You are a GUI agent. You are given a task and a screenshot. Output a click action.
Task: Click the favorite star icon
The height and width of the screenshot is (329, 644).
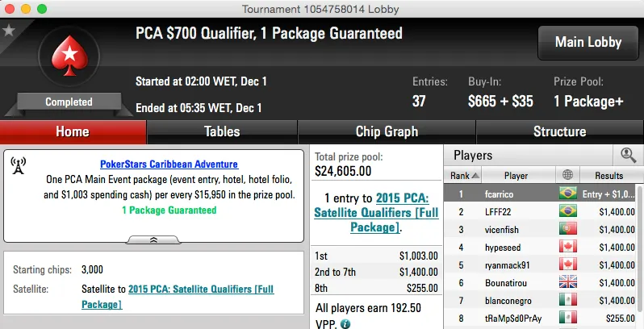pos(9,30)
